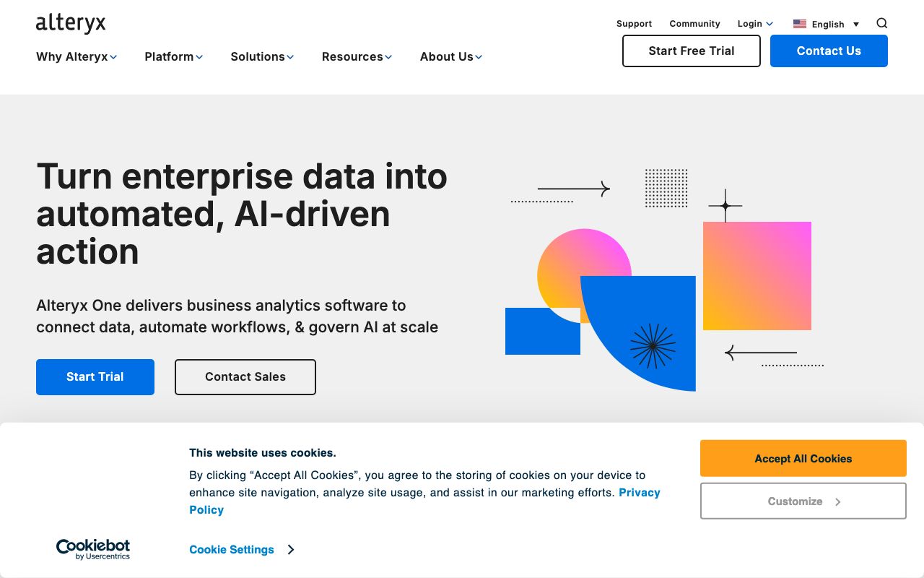Viewport: 924px width, 578px height.
Task: Click the hero heading about enterprise data
Action: pyautogui.click(x=242, y=214)
